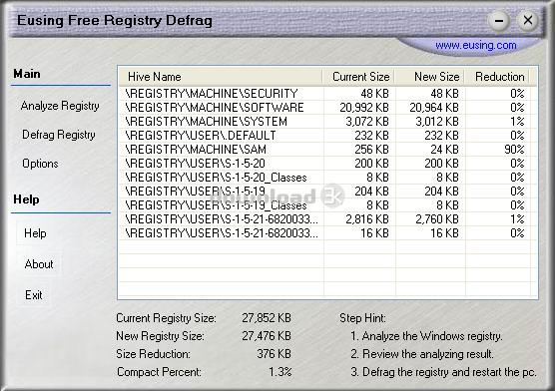Image resolution: width=555 pixels, height=392 pixels.
Task: Open the Help entry under Help section
Action: tap(35, 233)
